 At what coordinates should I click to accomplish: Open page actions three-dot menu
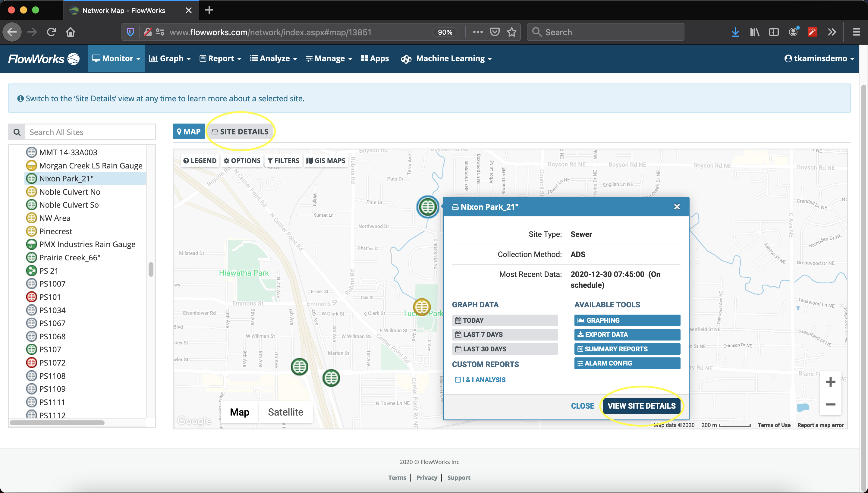[478, 32]
